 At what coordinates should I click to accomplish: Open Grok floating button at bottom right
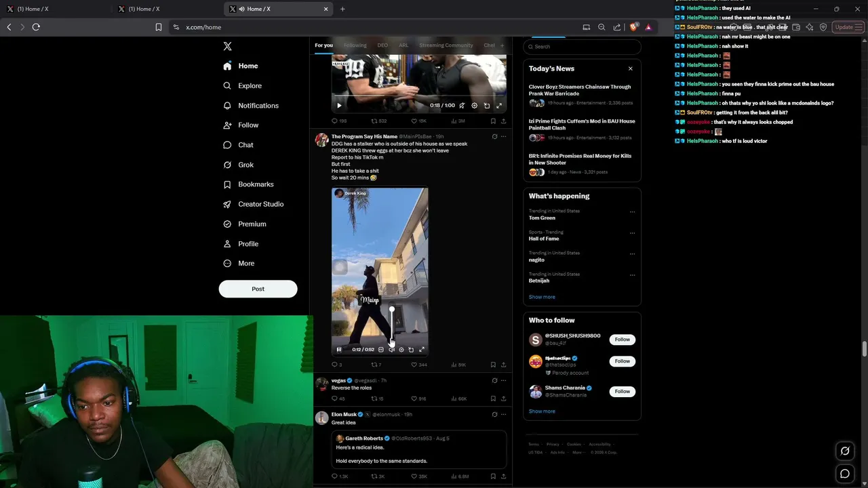(845, 451)
